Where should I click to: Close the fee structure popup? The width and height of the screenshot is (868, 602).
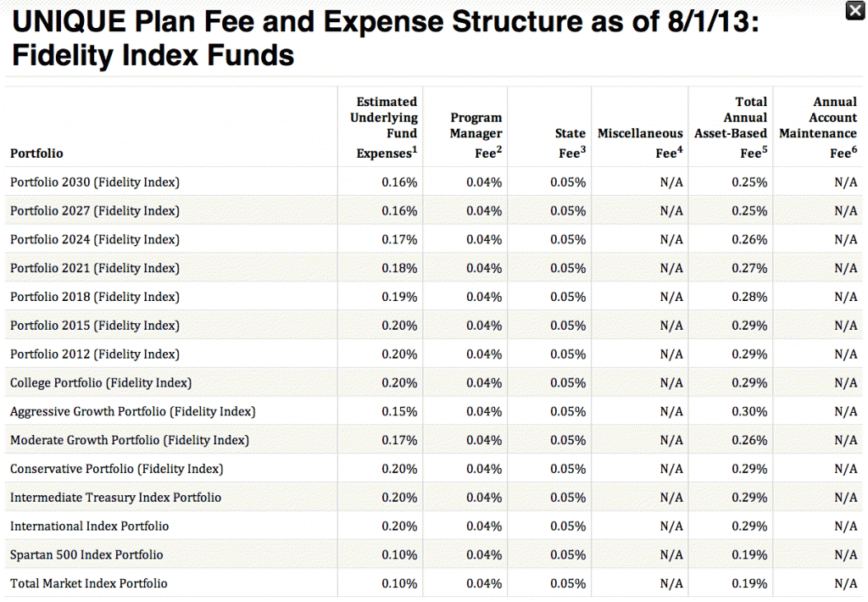point(855,10)
